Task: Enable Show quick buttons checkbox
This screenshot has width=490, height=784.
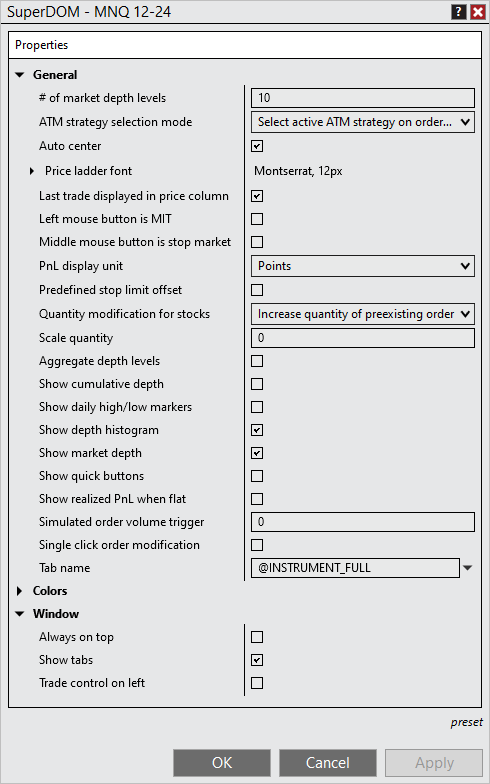Action: pyautogui.click(x=257, y=476)
